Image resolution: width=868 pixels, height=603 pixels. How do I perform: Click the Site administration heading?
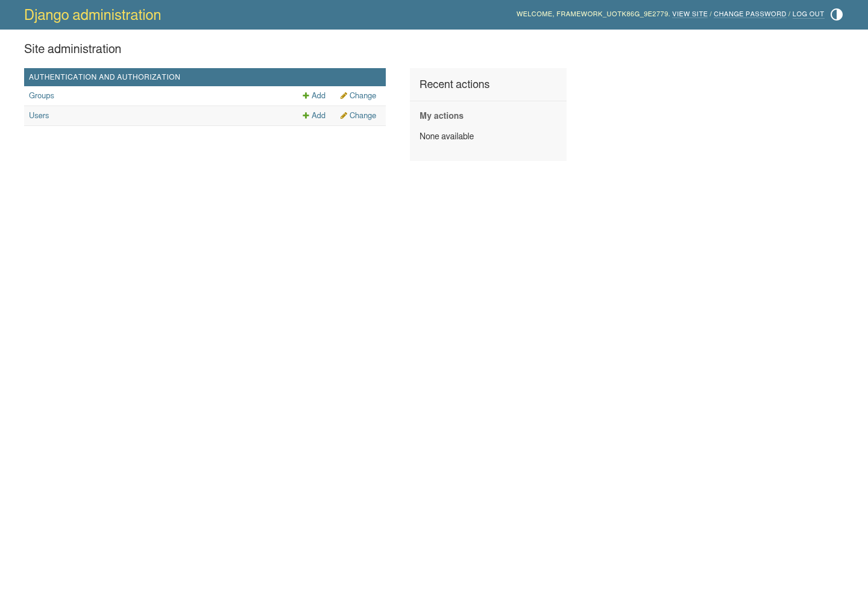[x=73, y=49]
